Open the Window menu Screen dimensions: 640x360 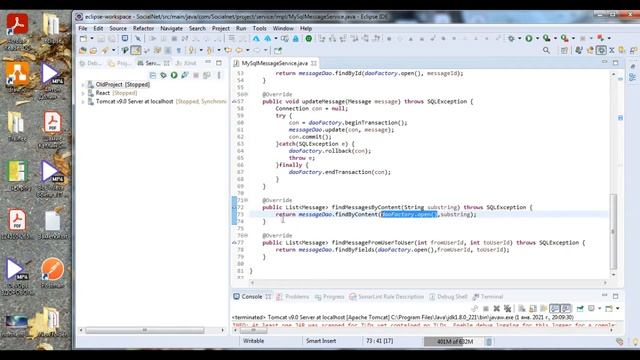283,29
